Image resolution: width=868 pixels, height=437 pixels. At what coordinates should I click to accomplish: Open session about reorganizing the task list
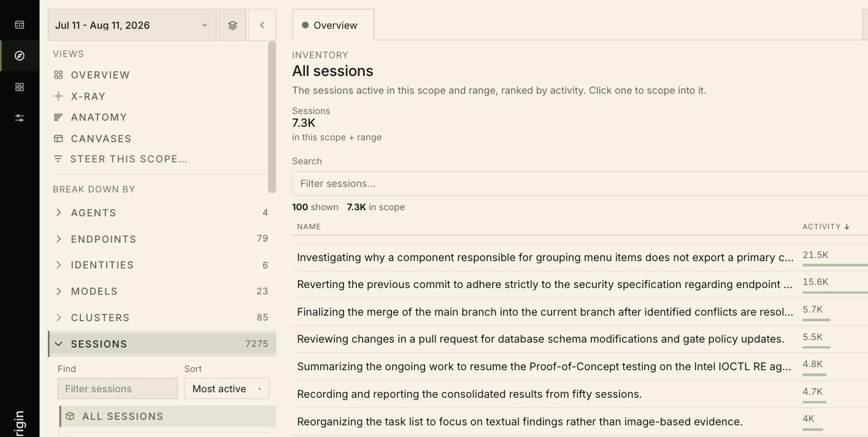click(x=520, y=422)
